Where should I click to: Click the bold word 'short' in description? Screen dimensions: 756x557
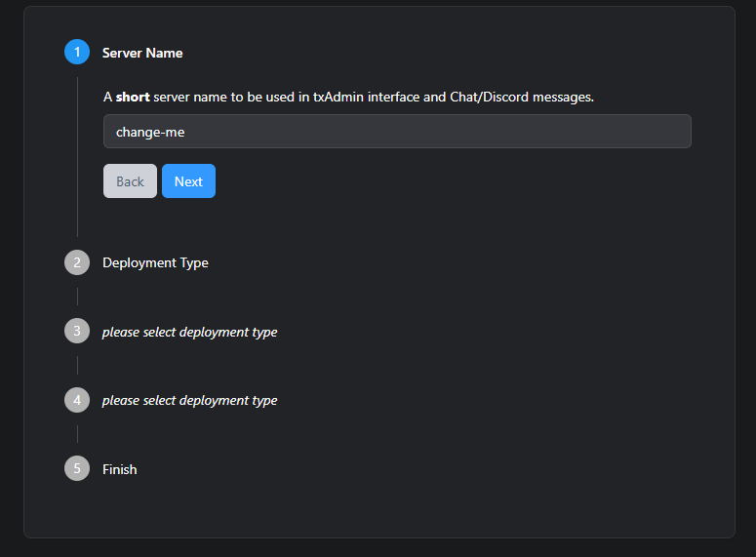pyautogui.click(x=133, y=98)
